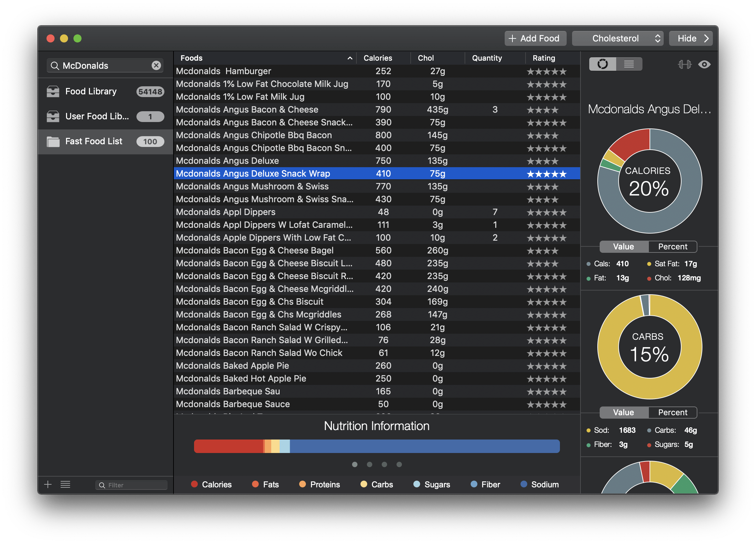This screenshot has height=544, width=756.
Task: Sort by Quantity column
Action: [495, 58]
